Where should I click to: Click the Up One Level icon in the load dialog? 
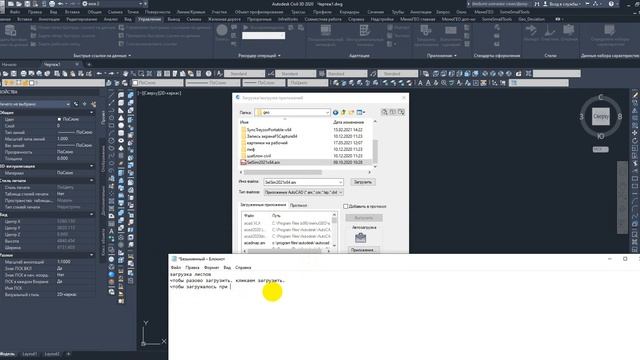point(343,112)
